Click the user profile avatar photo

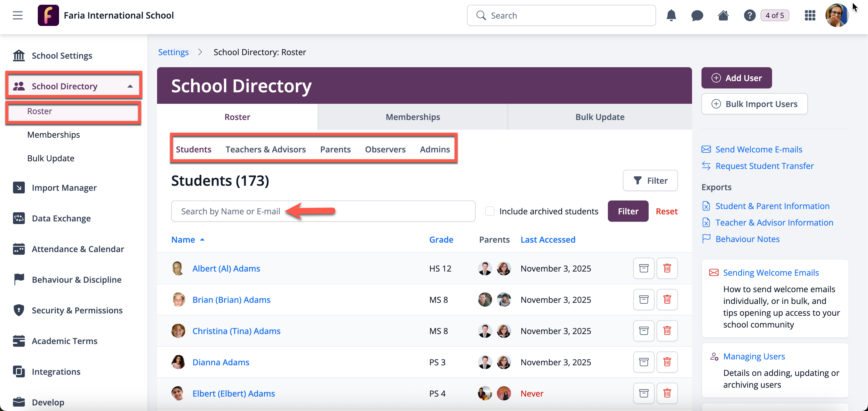click(x=837, y=16)
